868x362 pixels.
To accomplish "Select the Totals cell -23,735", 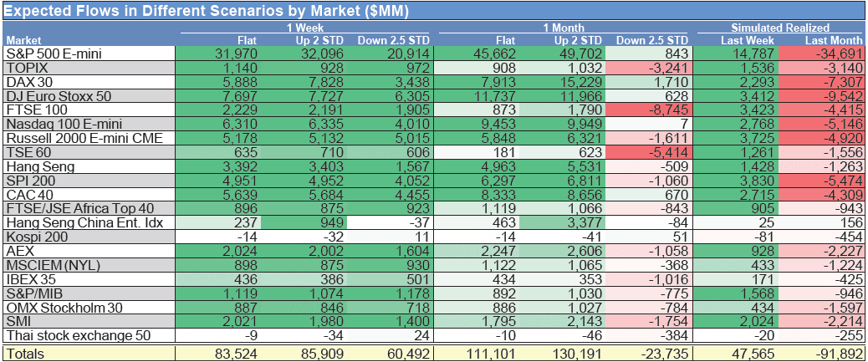I will tap(649, 353).
